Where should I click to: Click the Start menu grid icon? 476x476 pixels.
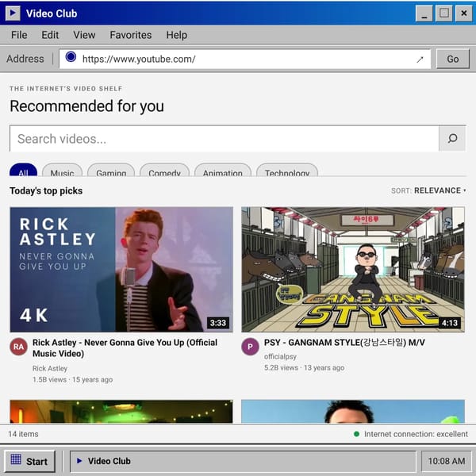point(16,459)
